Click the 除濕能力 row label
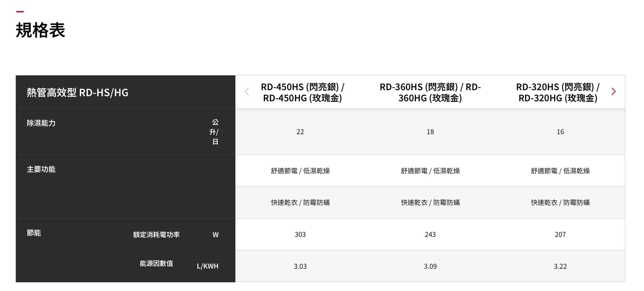 41,123
